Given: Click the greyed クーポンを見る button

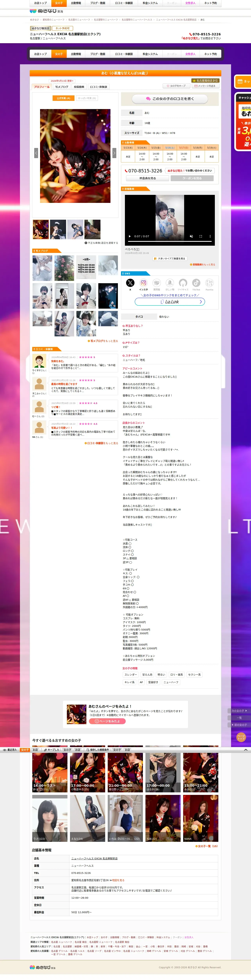Looking at the screenshot, I should point(192,178).
